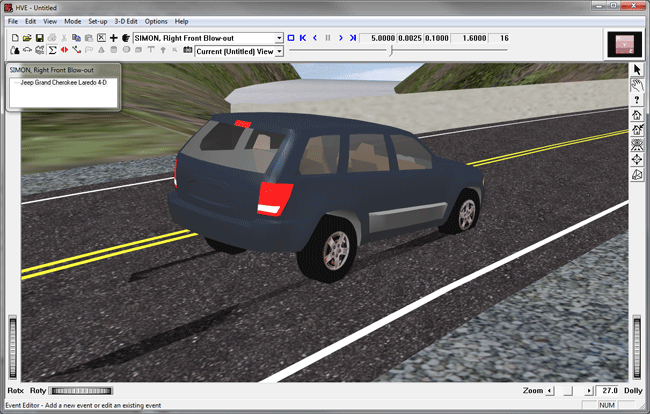This screenshot has width=650, height=414.
Task: Click the vehicle preview thumbnail
Action: [x=623, y=45]
